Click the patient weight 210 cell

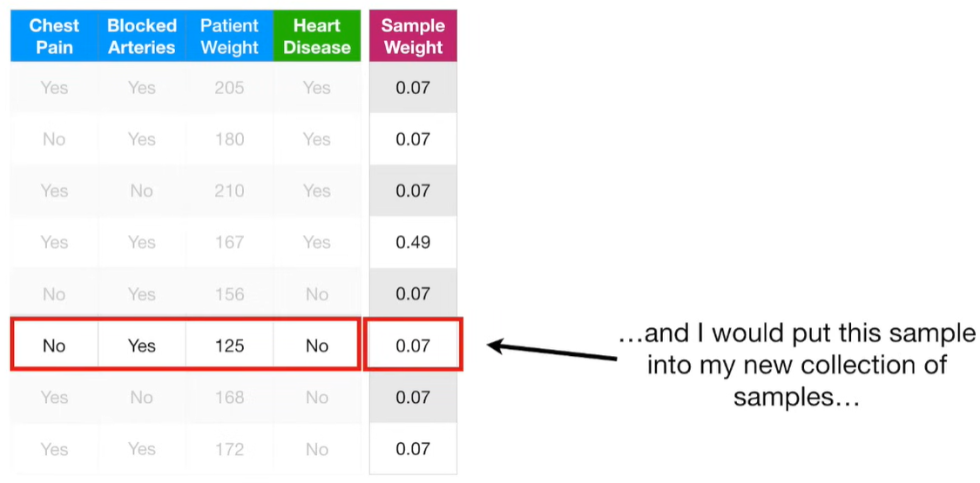pyautogui.click(x=229, y=191)
